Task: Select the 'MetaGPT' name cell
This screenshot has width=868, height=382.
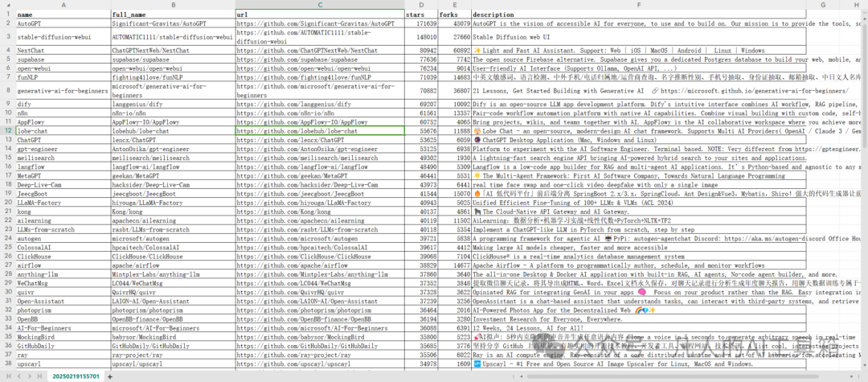Action: 63,175
